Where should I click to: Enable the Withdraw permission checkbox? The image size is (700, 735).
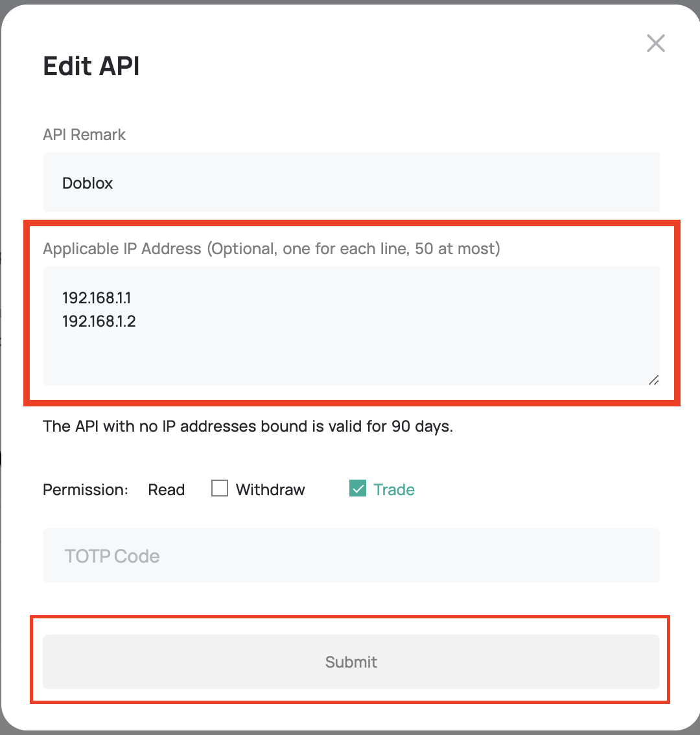coord(220,489)
